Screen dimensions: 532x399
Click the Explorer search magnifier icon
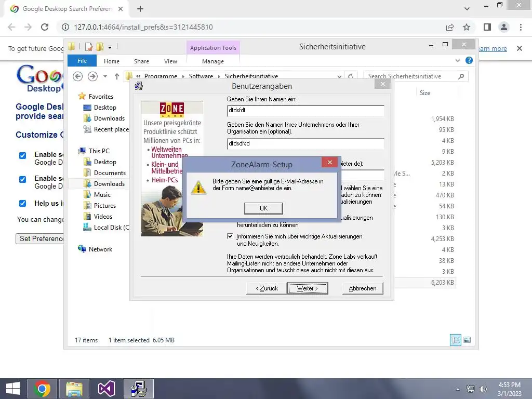click(x=461, y=76)
